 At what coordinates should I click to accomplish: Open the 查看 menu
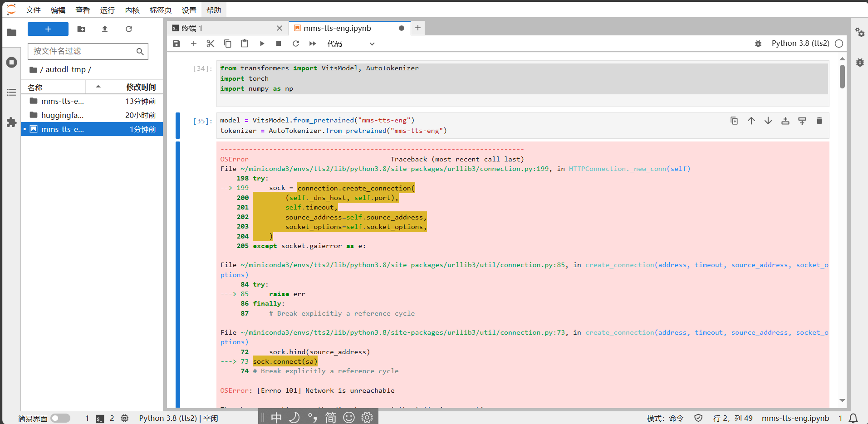point(83,10)
